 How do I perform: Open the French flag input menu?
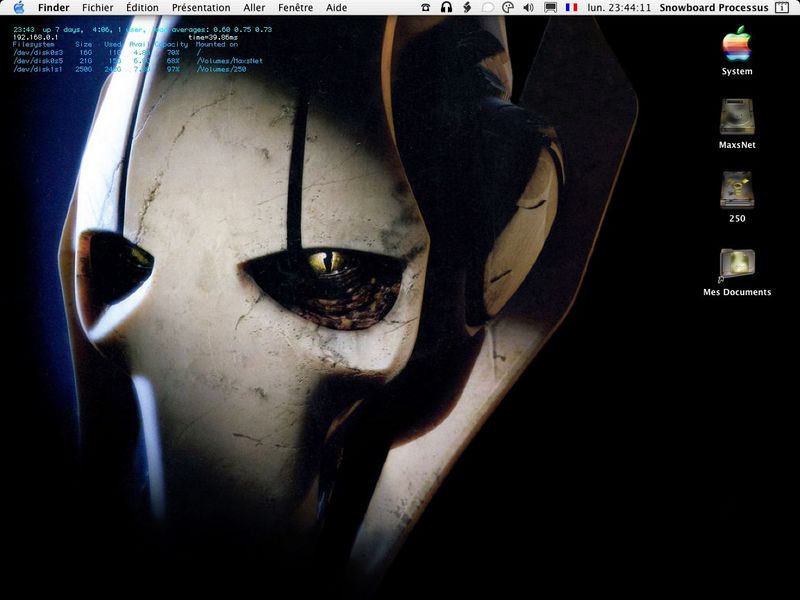point(571,8)
